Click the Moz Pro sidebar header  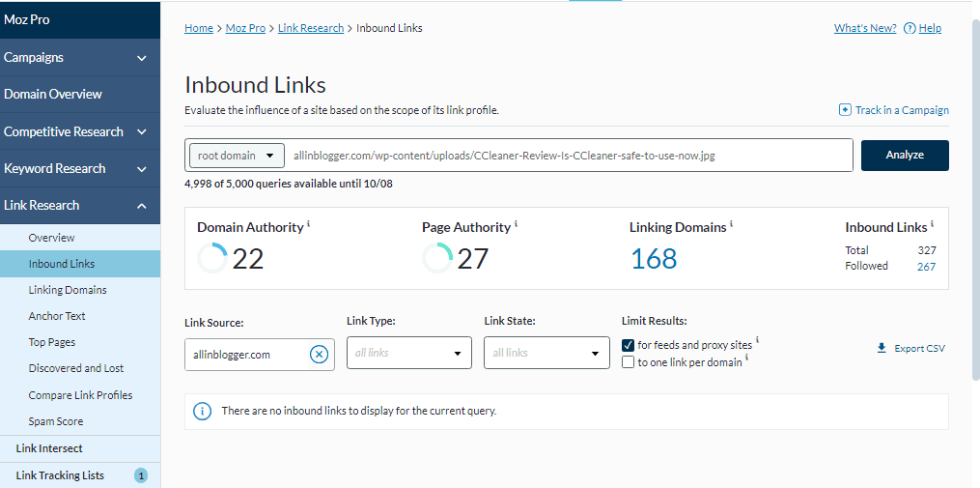[80, 20]
